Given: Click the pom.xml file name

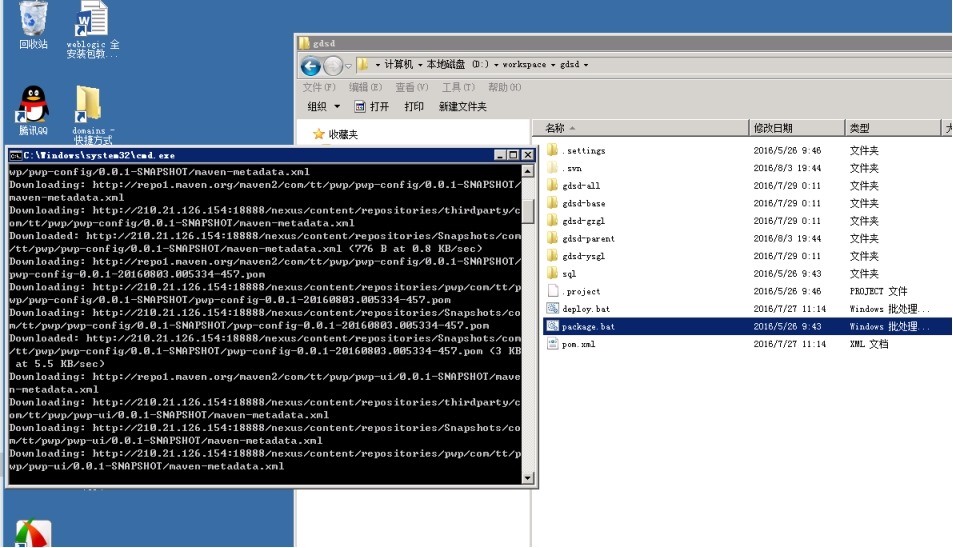Looking at the screenshot, I should [x=579, y=344].
